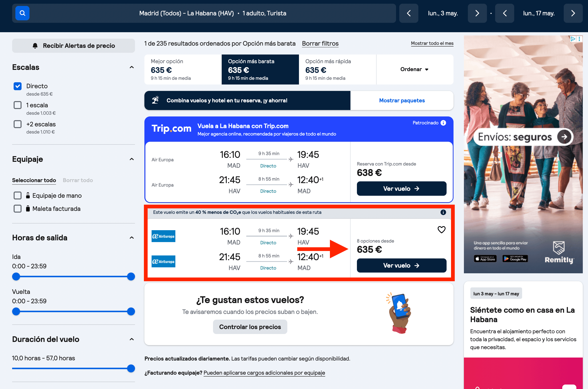Image resolution: width=588 pixels, height=389 pixels.
Task: Click the Ida slider left handle
Action: coord(16,276)
